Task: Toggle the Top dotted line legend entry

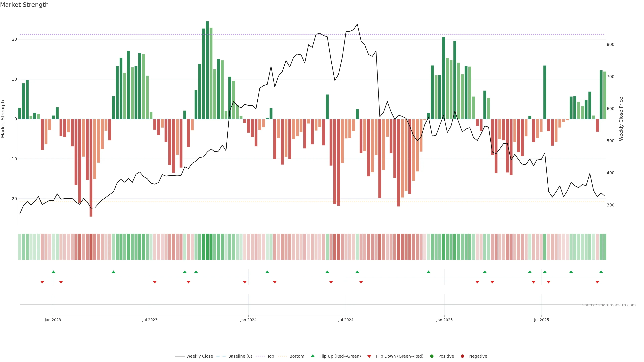Action: 270,356
